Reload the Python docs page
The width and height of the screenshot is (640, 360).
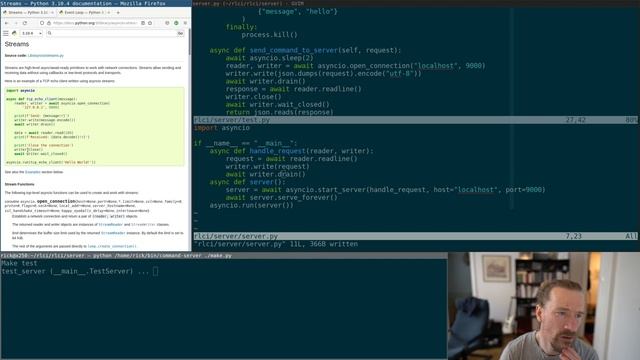click(25, 23)
